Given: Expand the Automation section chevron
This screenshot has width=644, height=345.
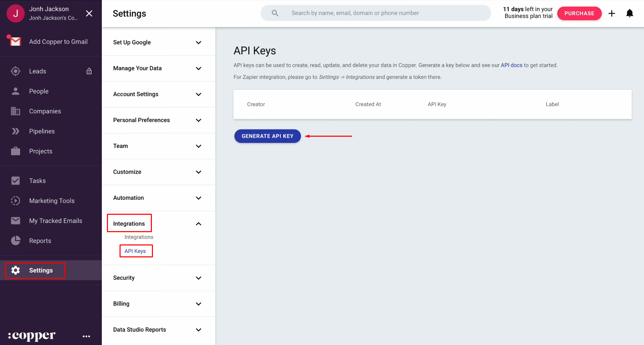Looking at the screenshot, I should (199, 198).
